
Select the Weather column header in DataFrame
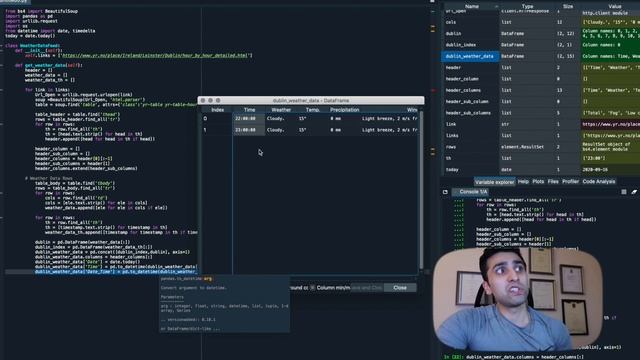point(281,110)
